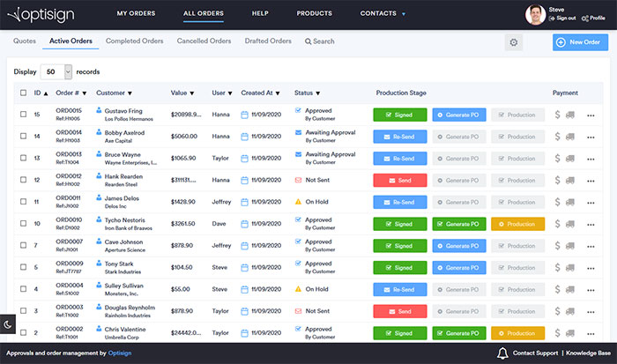Open the settings gear icon
The height and width of the screenshot is (364, 617).
(514, 42)
